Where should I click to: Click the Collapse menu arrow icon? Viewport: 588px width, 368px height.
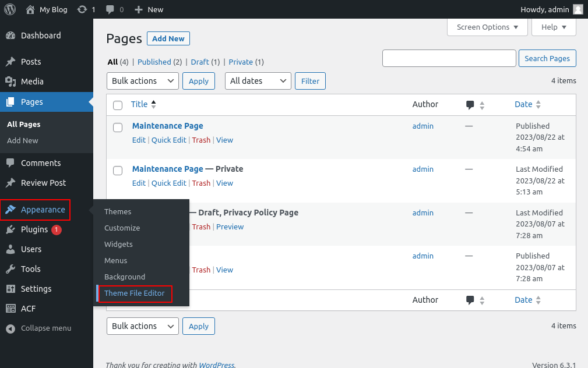pos(10,328)
